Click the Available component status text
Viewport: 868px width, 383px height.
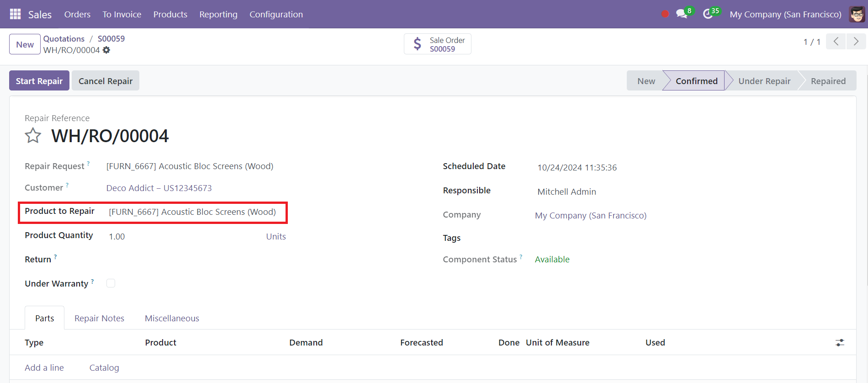point(552,259)
